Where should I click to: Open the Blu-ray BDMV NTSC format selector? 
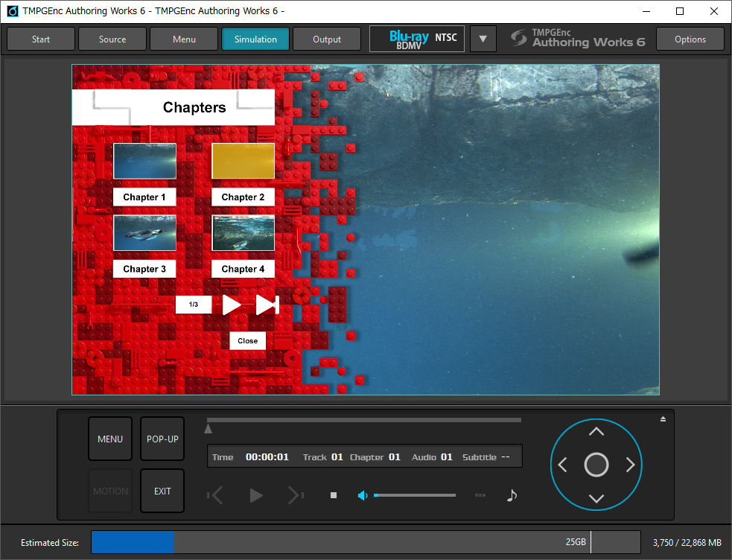[x=417, y=39]
